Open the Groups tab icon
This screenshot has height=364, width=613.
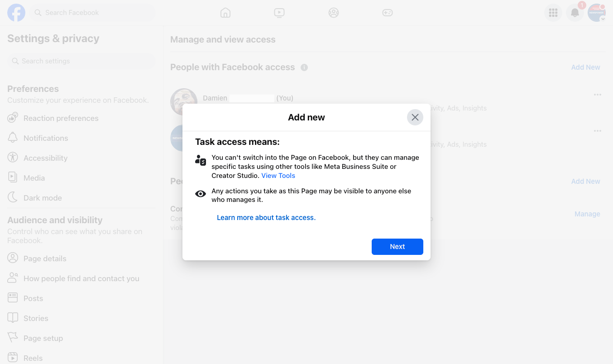334,13
